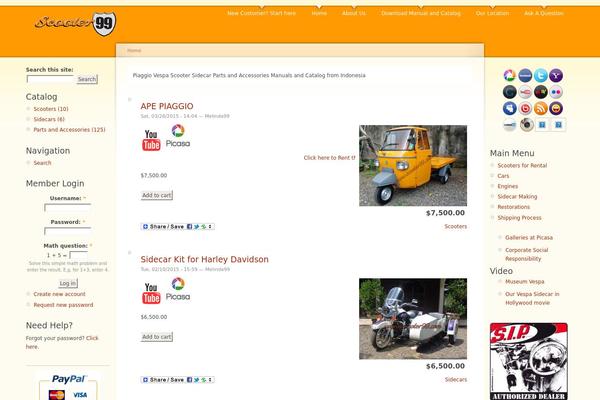Click yellow APE Piaggio product photo

coord(413,165)
